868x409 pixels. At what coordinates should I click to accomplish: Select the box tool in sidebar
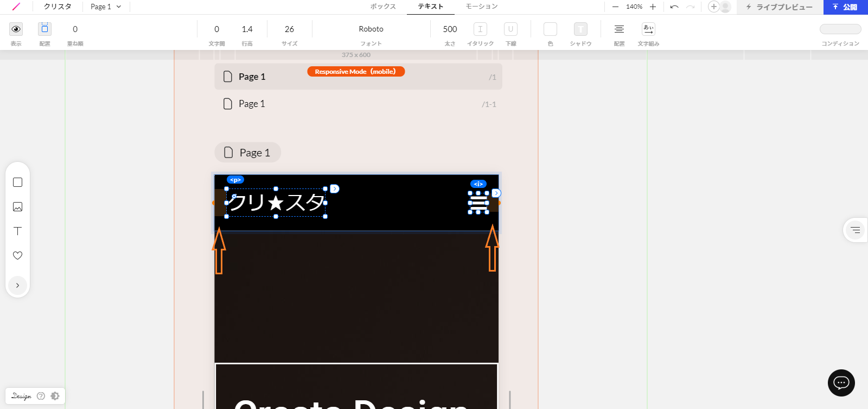pyautogui.click(x=17, y=182)
